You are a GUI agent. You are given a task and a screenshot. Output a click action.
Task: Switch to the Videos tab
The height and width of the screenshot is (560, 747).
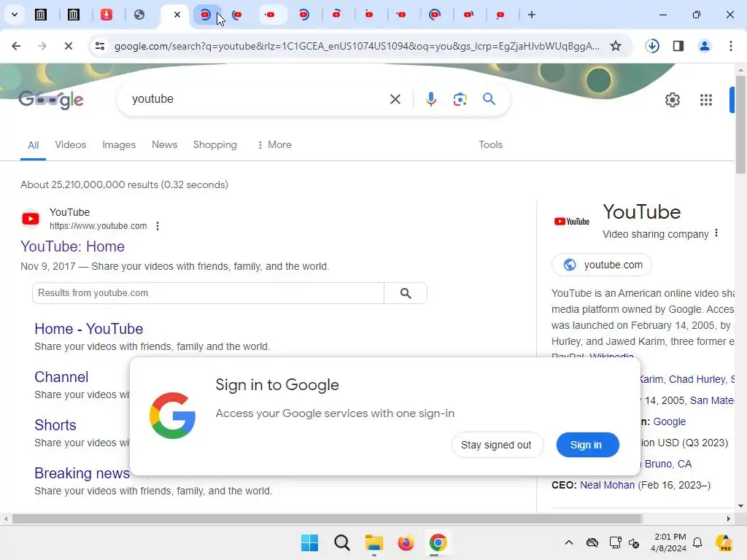coord(71,145)
